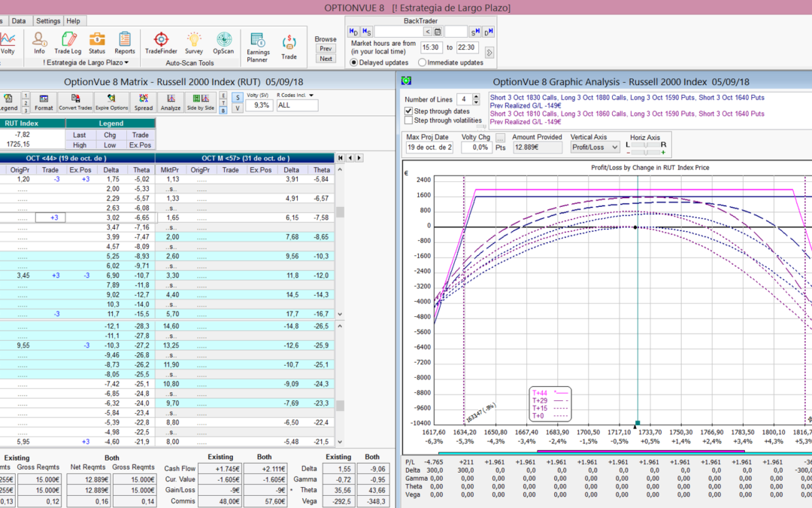Viewport: 812px width, 508px height.
Task: Toggle the S volatility mode button
Action: pyautogui.click(x=237, y=97)
